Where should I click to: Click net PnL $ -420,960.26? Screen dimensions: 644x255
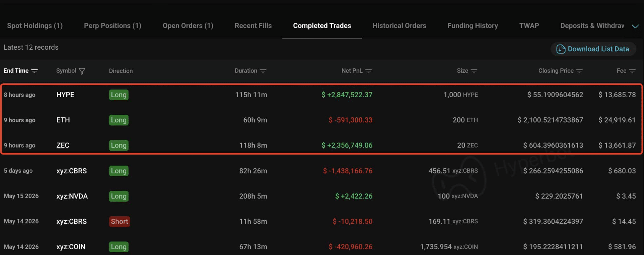coord(351,247)
